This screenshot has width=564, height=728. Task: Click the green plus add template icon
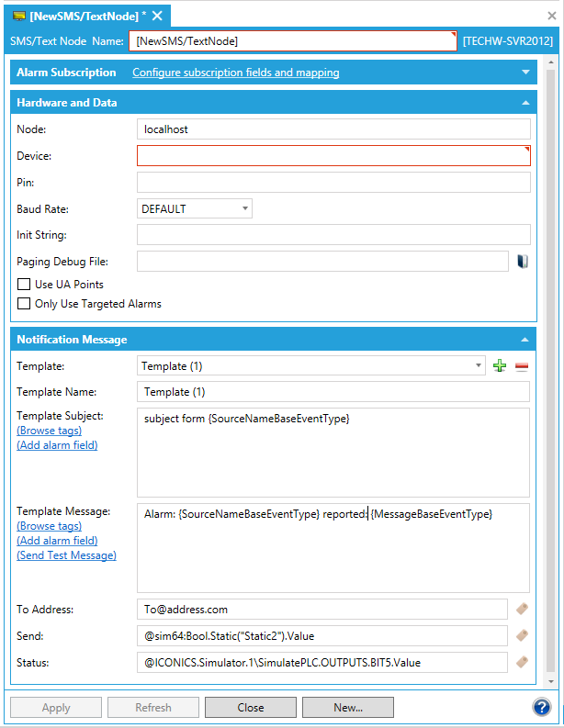[x=500, y=366]
